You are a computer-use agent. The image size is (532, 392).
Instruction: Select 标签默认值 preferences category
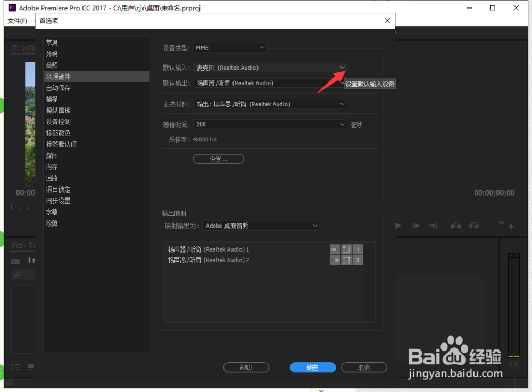(x=97, y=144)
